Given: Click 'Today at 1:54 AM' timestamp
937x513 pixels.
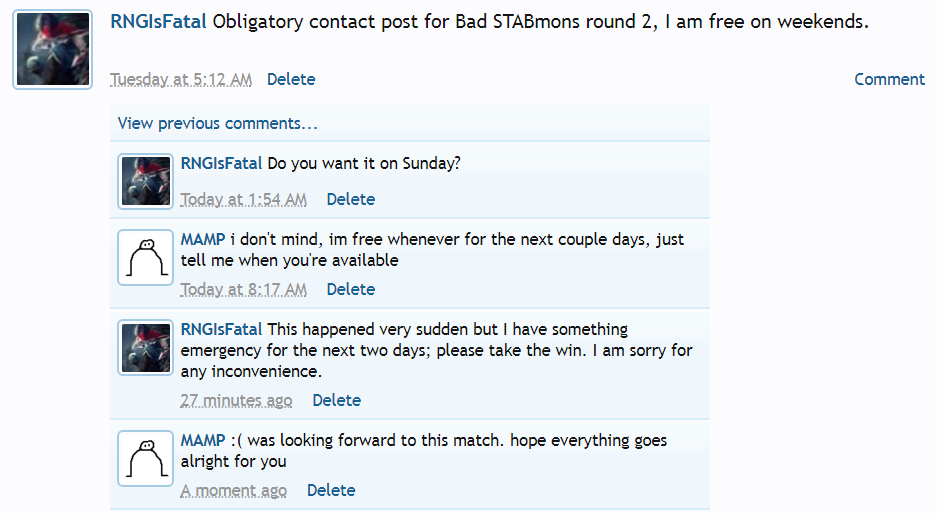Looking at the screenshot, I should 243,199.
